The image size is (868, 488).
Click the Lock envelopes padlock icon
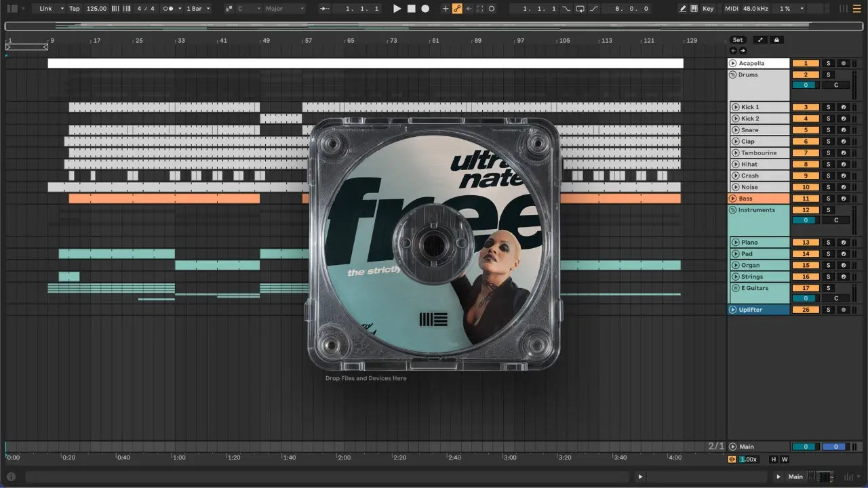click(776, 40)
